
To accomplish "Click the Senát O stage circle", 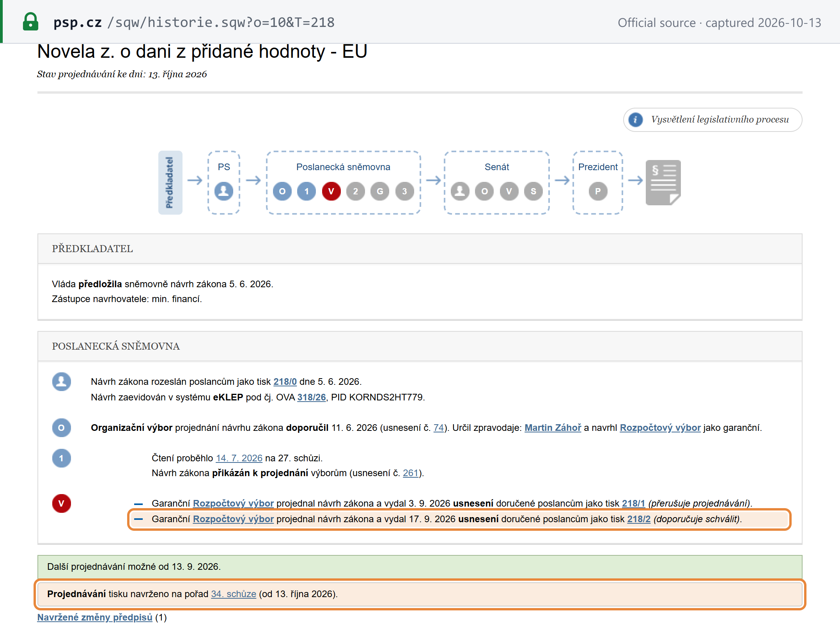I will 484,191.
